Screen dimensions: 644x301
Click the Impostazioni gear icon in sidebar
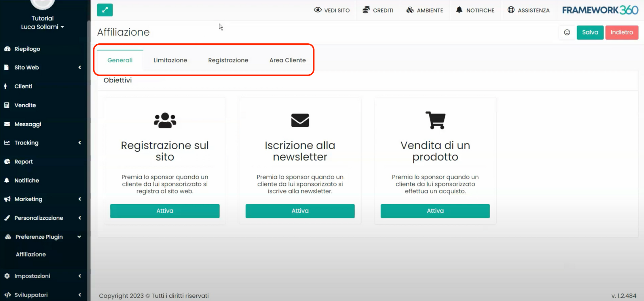pyautogui.click(x=7, y=276)
